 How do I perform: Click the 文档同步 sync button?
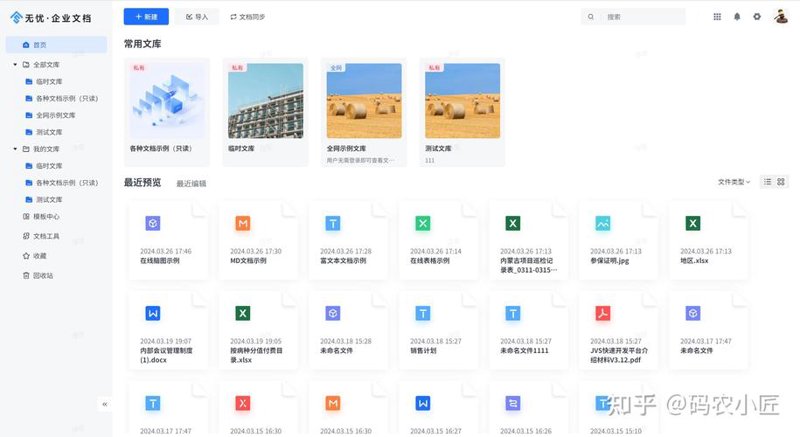click(x=247, y=17)
